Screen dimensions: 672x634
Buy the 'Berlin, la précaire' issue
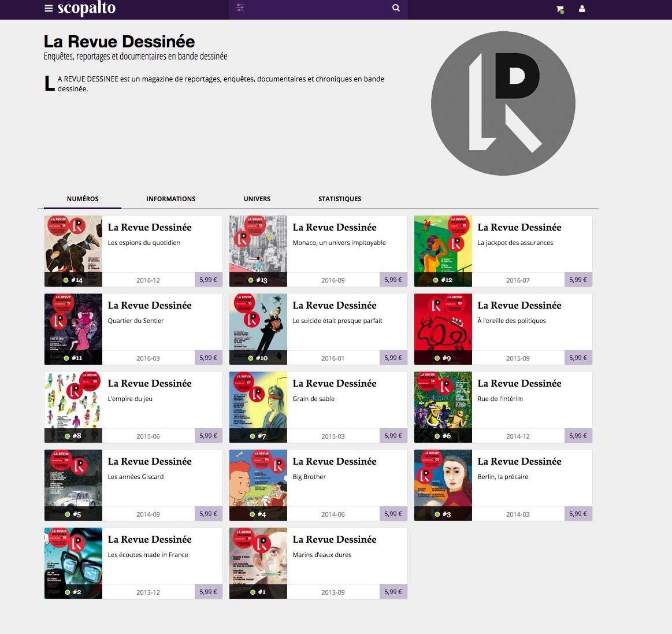(x=578, y=514)
